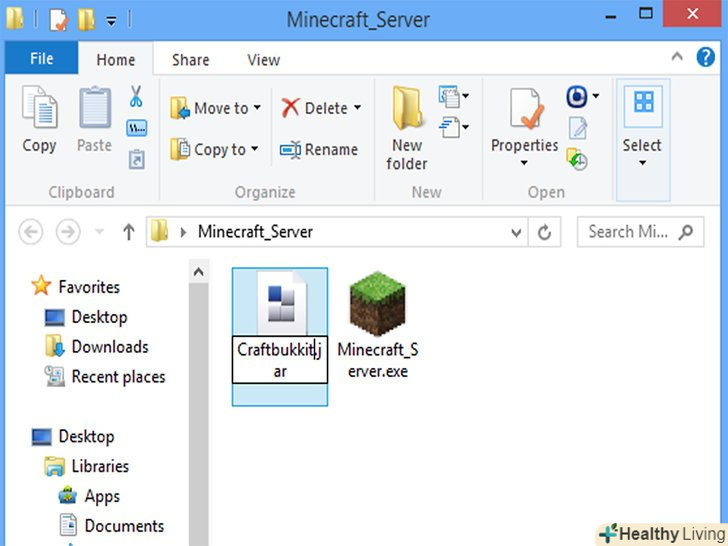Screen dimensions: 728x546
Task: Open Downloads in Favorites
Action: pos(110,347)
